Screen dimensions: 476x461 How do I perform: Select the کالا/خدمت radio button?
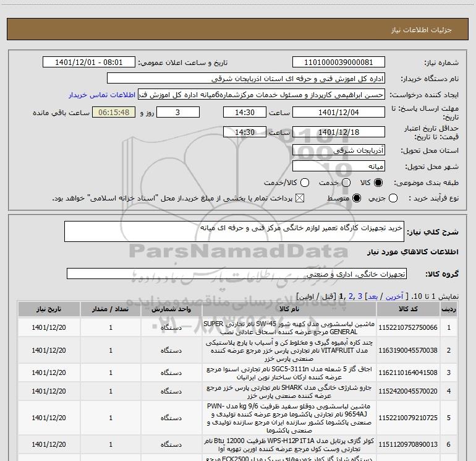pyautogui.click(x=305, y=183)
